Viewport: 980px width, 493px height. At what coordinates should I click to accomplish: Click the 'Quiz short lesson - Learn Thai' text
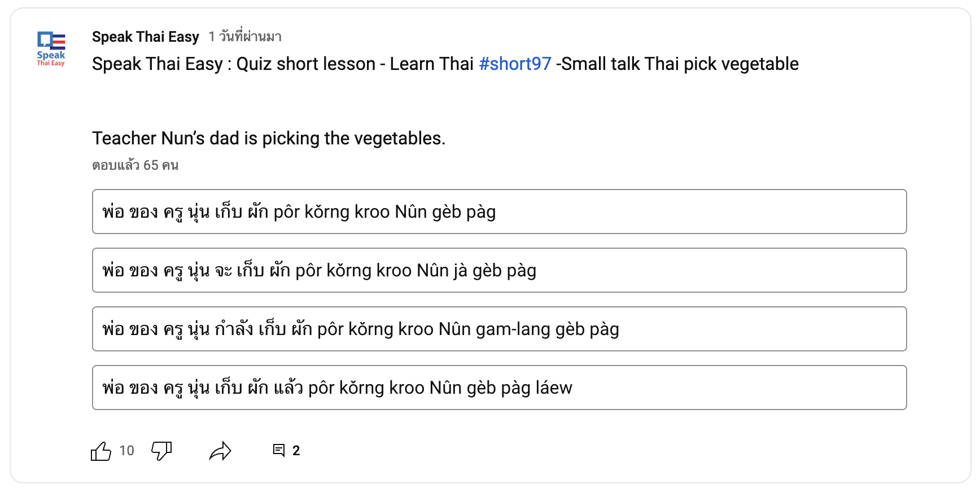pos(355,64)
